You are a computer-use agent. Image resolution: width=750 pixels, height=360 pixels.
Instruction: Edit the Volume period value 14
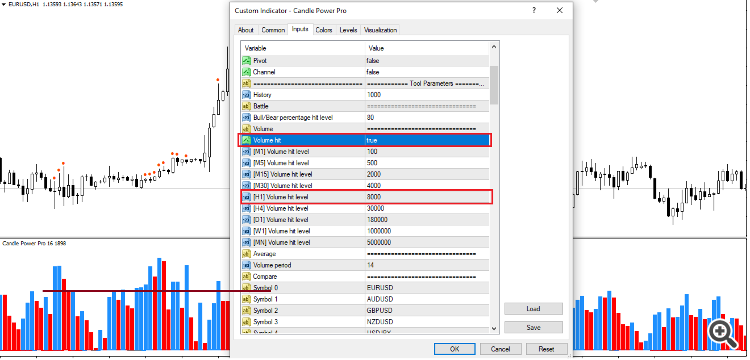tap(371, 265)
